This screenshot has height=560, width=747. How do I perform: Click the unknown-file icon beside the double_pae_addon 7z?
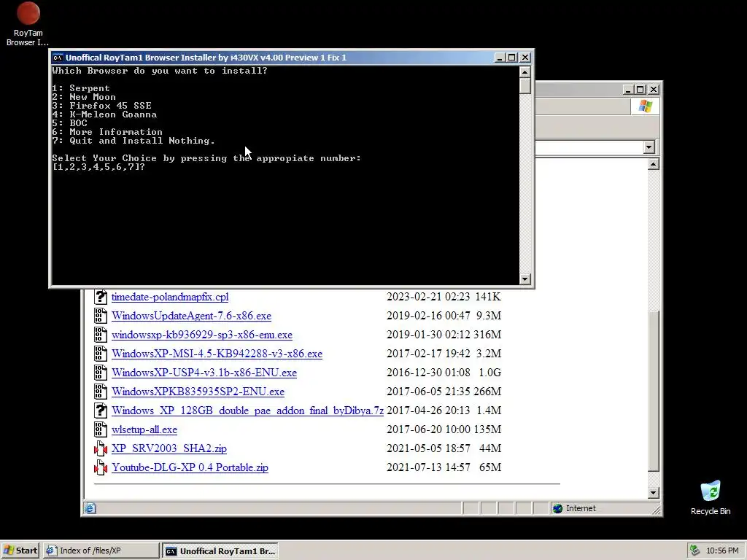[101, 411]
